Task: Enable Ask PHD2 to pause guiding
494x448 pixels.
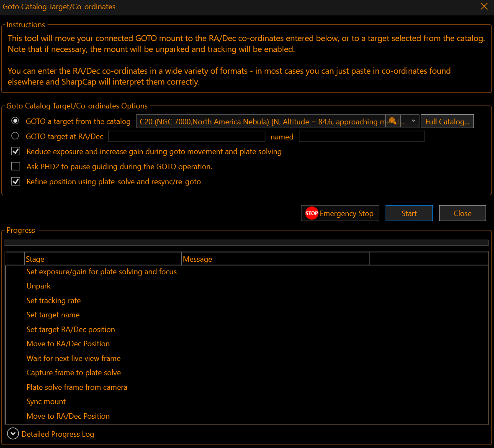Action: (16, 166)
